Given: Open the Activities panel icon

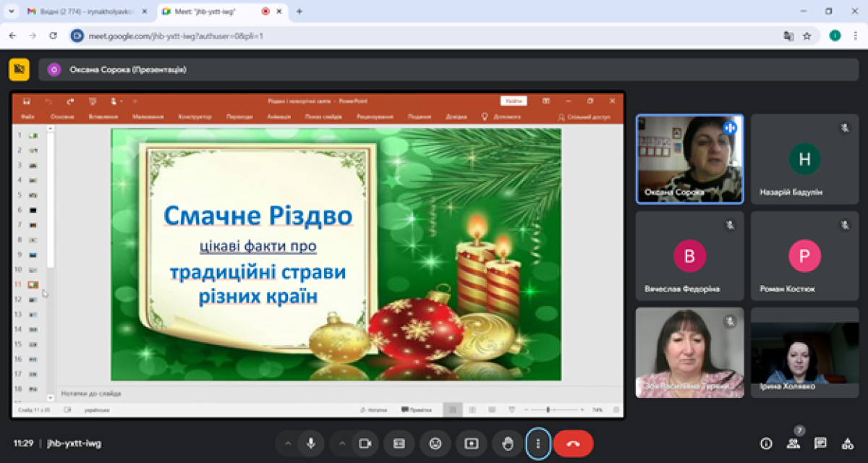Looking at the screenshot, I should pyautogui.click(x=847, y=443).
